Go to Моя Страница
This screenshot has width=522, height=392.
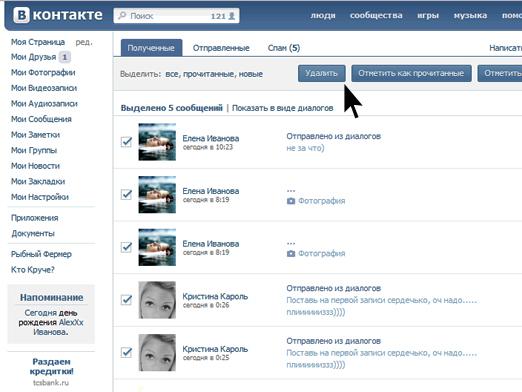coord(38,42)
